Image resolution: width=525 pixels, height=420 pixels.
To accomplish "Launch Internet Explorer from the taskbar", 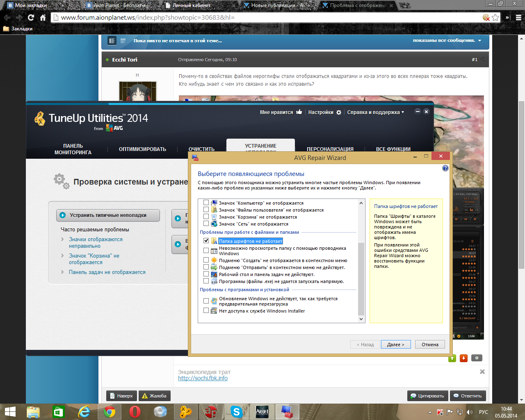I will tap(84, 412).
